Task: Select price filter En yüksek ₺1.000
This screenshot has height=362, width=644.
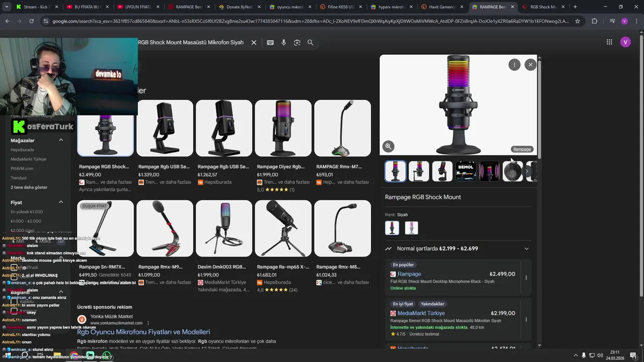Action: (x=27, y=212)
